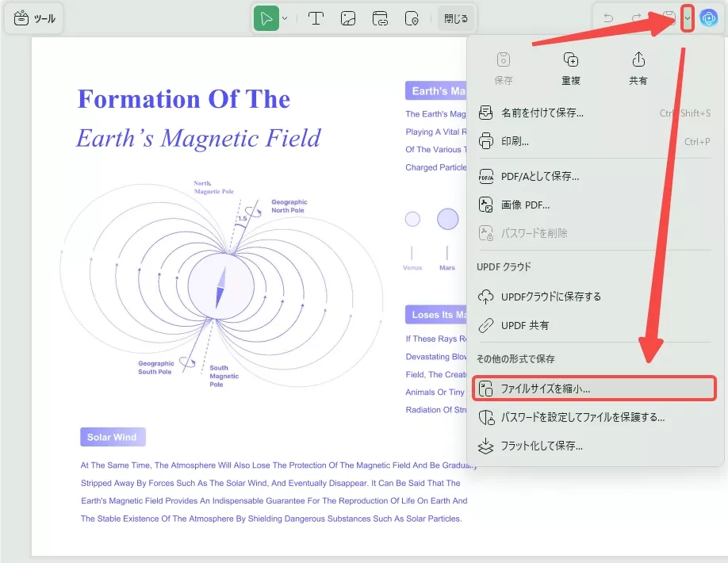This screenshot has height=563, width=728.
Task: Click 共有 (share) icon
Action: coord(638,69)
